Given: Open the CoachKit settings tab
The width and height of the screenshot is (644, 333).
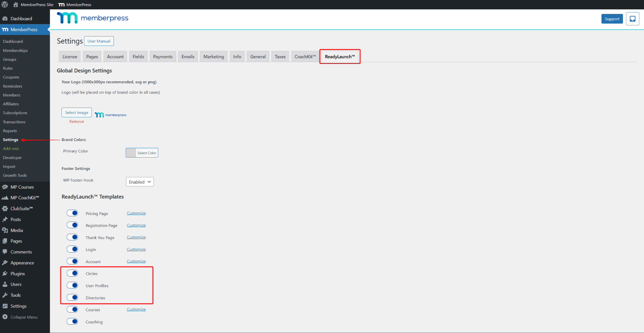Looking at the screenshot, I should (305, 56).
